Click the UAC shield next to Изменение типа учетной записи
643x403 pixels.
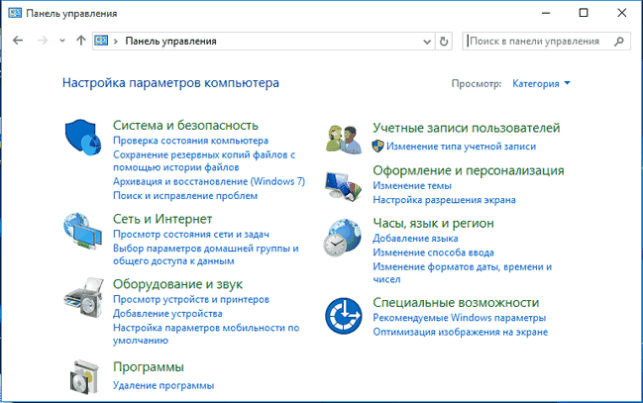tap(378, 146)
